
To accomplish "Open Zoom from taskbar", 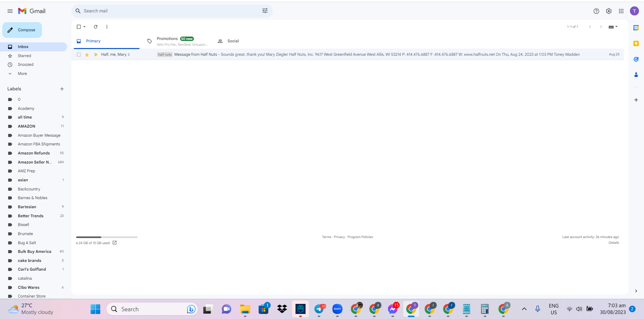I will [x=337, y=309].
